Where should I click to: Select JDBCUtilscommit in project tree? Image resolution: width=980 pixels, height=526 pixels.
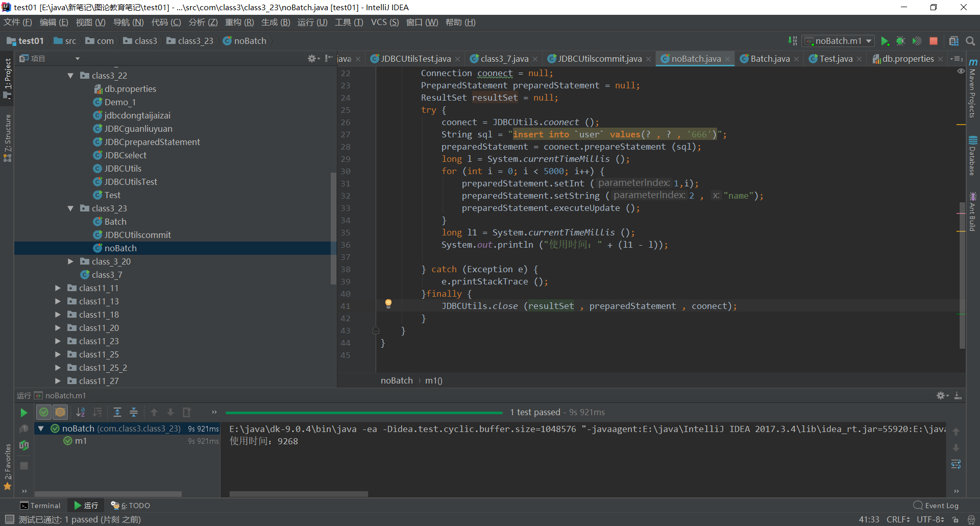tap(137, 235)
